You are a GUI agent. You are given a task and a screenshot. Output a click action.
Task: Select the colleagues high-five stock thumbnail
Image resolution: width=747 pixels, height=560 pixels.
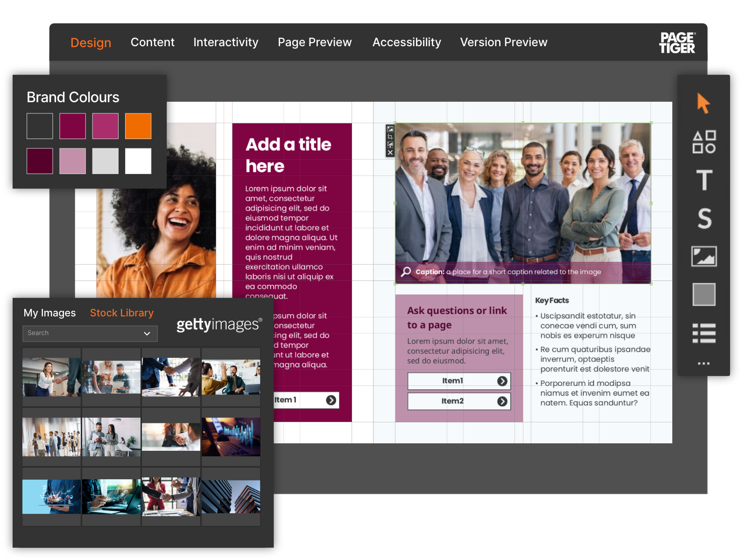point(231,377)
